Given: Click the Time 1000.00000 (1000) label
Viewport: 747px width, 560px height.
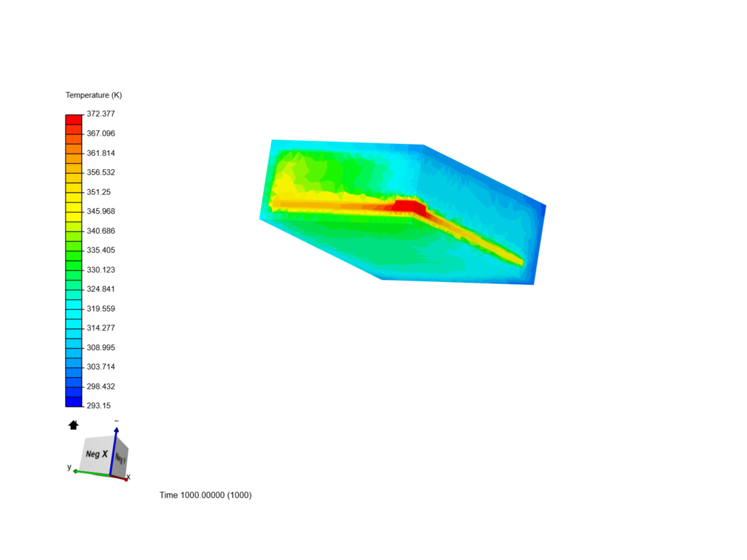Looking at the screenshot, I should tap(205, 495).
